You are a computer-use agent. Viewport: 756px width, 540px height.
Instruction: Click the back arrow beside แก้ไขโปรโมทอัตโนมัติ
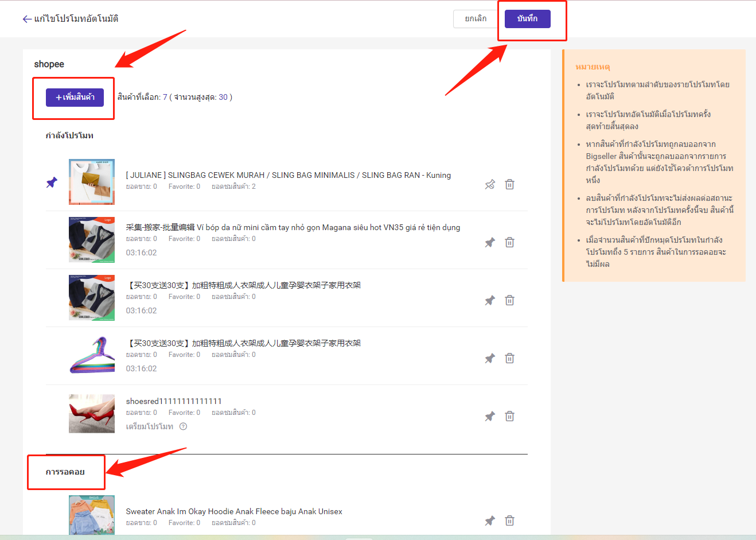pos(26,19)
